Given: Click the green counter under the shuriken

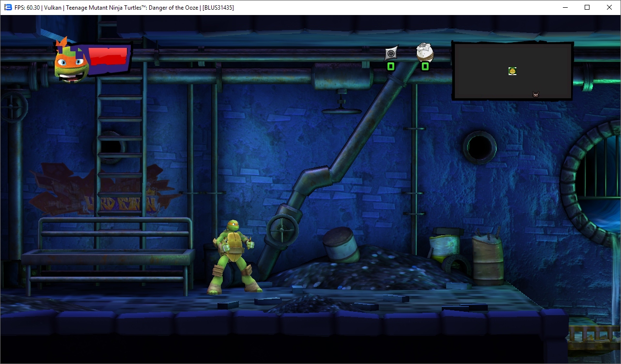Looking at the screenshot, I should coord(391,66).
